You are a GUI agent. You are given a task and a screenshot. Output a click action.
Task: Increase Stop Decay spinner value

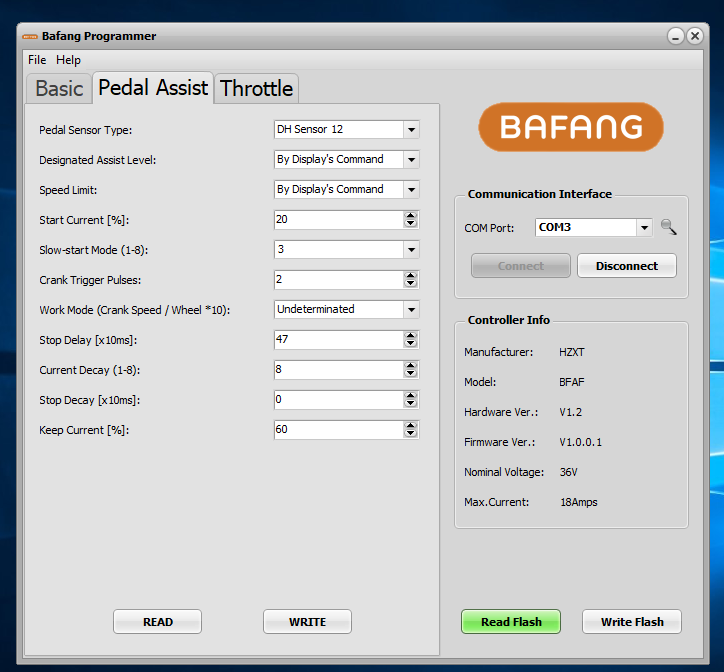(410, 396)
